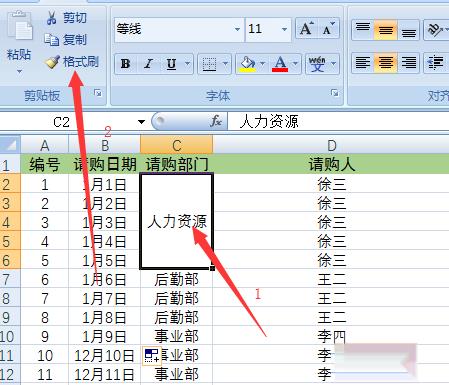Expand the font name dropdown arrow

click(x=237, y=29)
